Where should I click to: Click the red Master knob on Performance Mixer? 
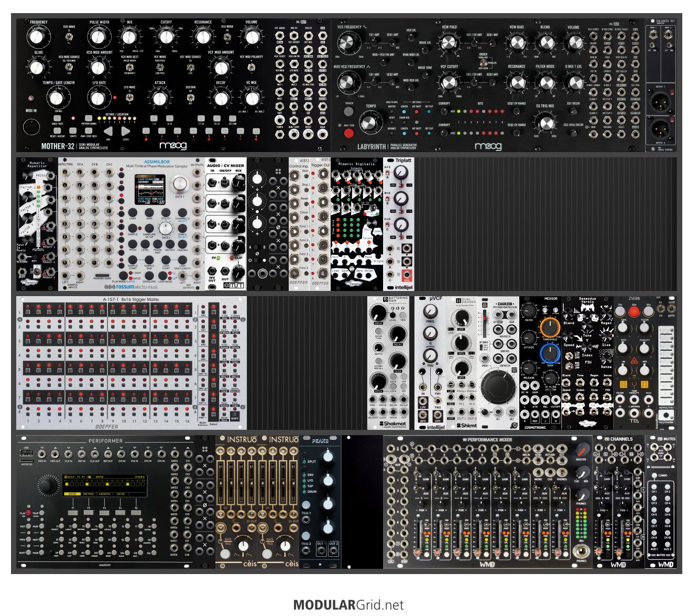point(581,451)
